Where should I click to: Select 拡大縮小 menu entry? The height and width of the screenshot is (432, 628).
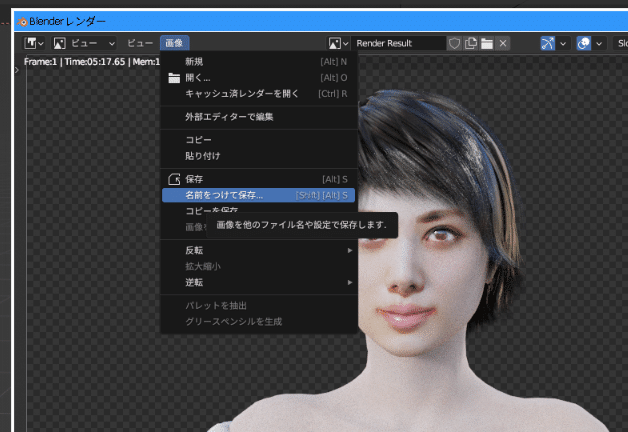[258, 266]
